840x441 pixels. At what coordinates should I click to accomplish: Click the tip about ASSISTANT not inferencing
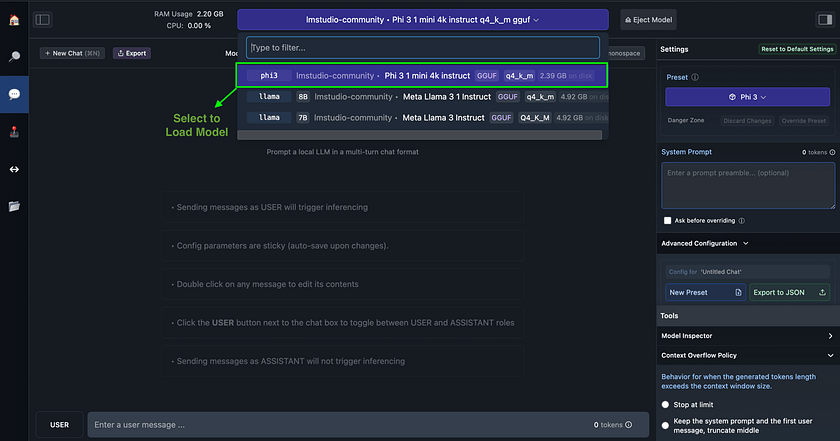tap(343, 361)
